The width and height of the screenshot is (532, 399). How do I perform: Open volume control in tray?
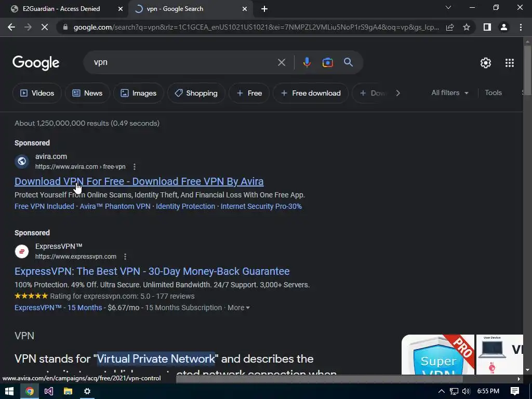coord(466,391)
